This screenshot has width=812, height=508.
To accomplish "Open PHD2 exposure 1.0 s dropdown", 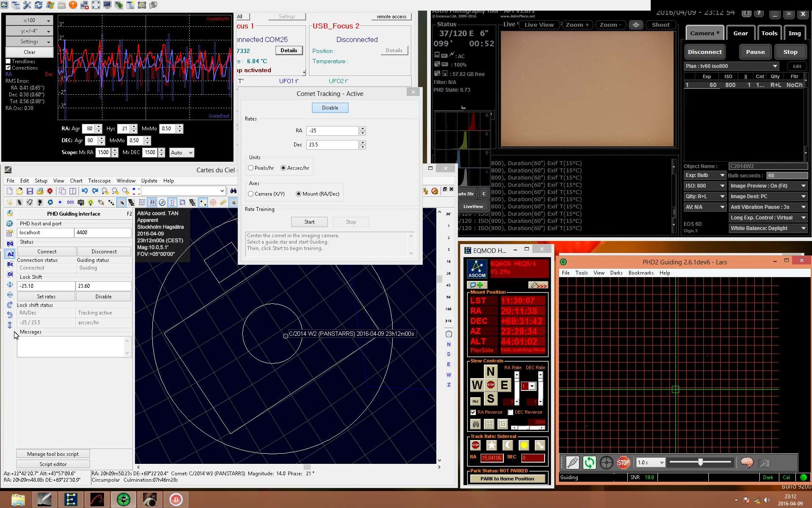I will point(650,463).
